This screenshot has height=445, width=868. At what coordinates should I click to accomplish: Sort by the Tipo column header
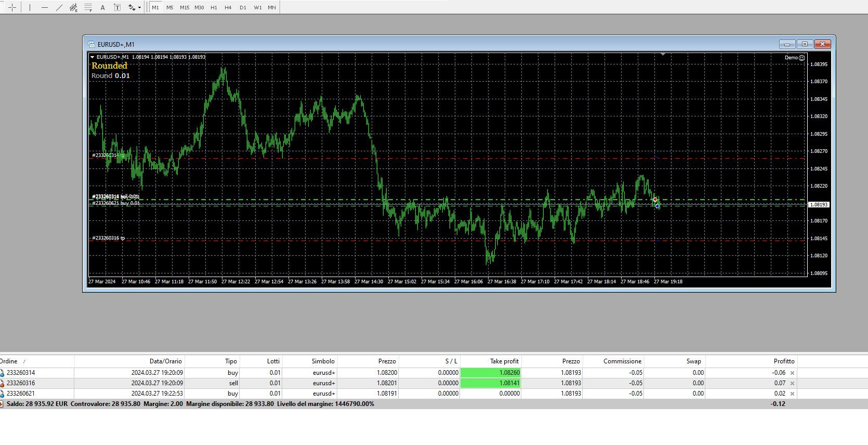[x=212, y=361]
